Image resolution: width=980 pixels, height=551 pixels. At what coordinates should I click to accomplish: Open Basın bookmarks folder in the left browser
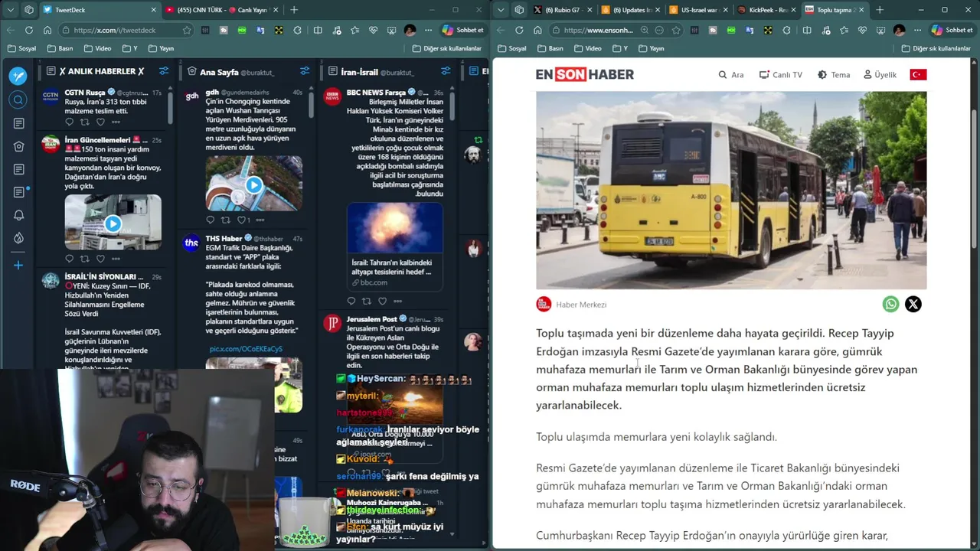coord(60,48)
